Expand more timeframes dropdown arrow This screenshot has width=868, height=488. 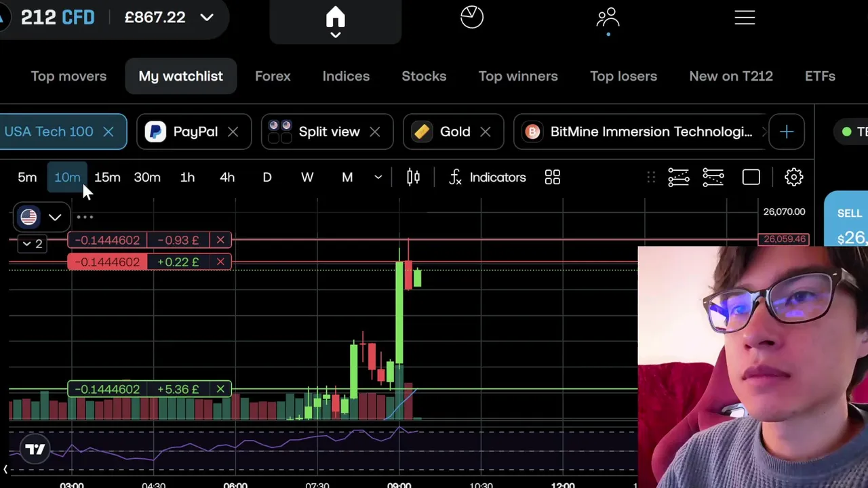pos(378,178)
